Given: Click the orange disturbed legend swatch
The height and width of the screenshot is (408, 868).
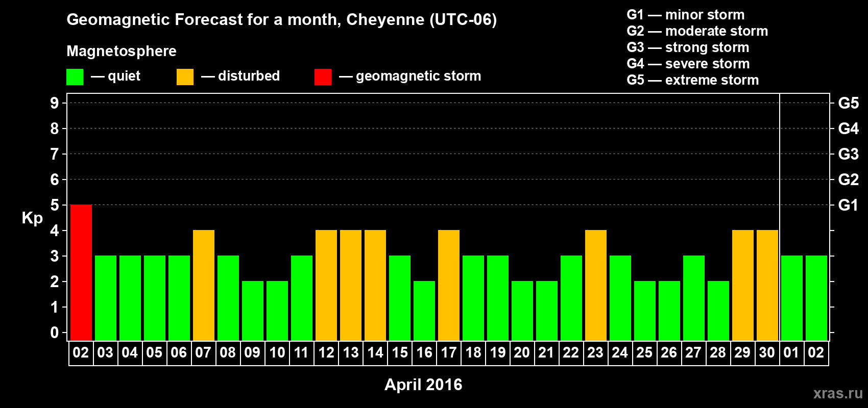Looking at the screenshot, I should click(x=185, y=77).
